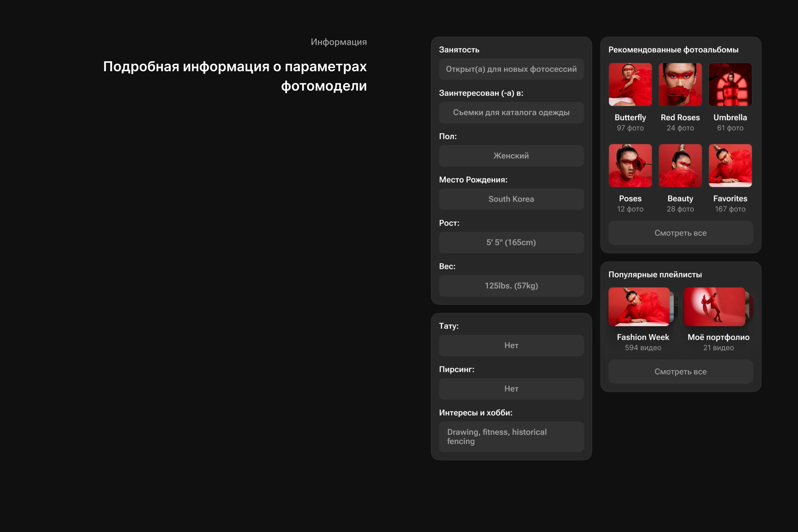The width and height of the screenshot is (798, 532).
Task: Click Смотреть все under photo albums
Action: click(x=681, y=233)
